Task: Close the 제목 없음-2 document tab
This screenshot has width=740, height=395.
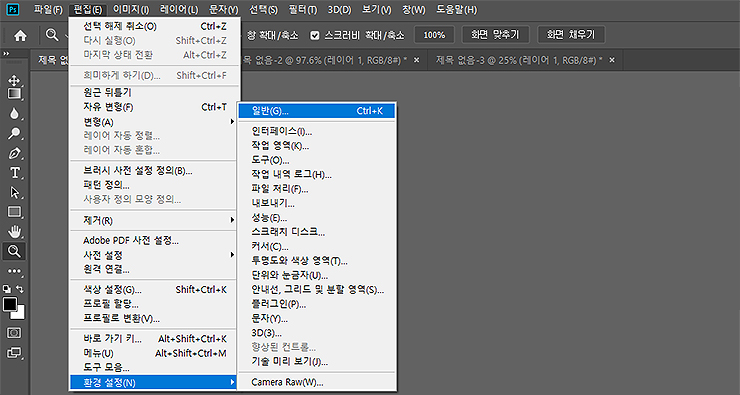Action: [416, 60]
